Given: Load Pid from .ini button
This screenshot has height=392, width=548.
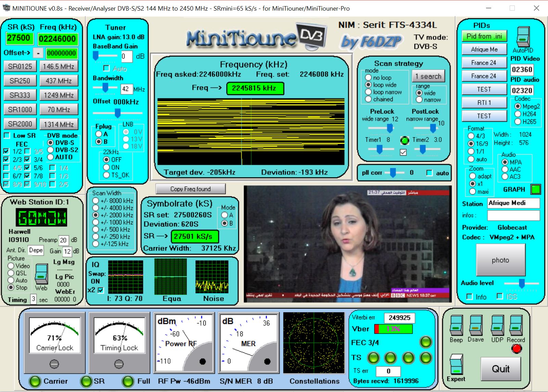Looking at the screenshot, I should coord(484,36).
